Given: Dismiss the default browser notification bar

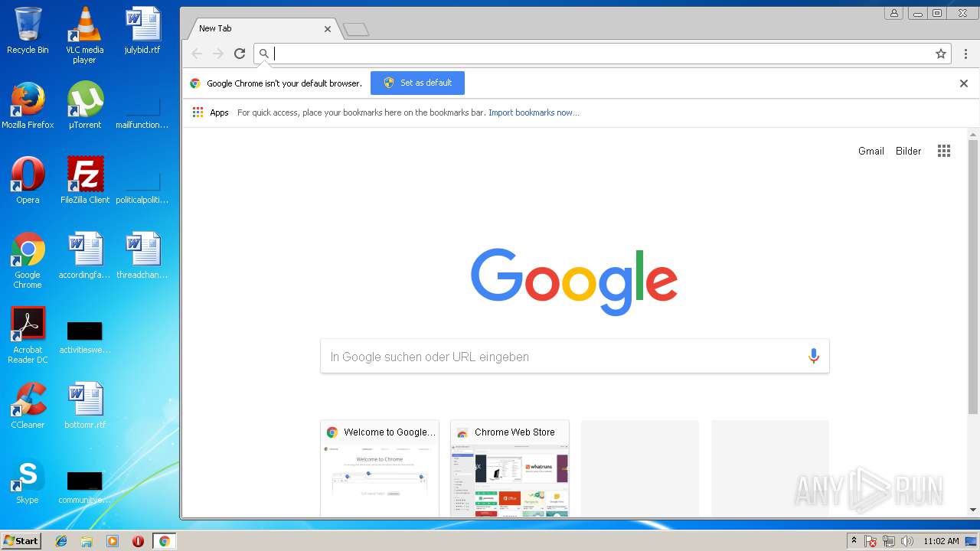Looking at the screenshot, I should point(964,83).
